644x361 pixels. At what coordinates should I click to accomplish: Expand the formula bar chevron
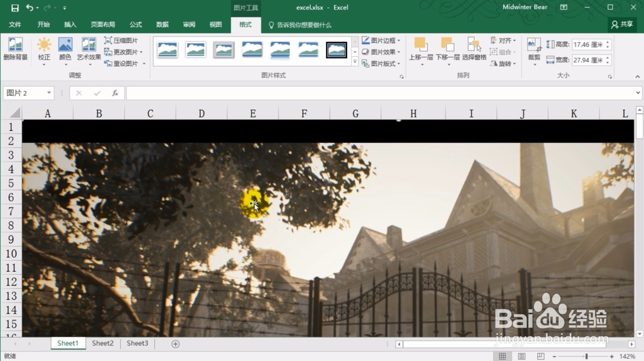click(638, 93)
